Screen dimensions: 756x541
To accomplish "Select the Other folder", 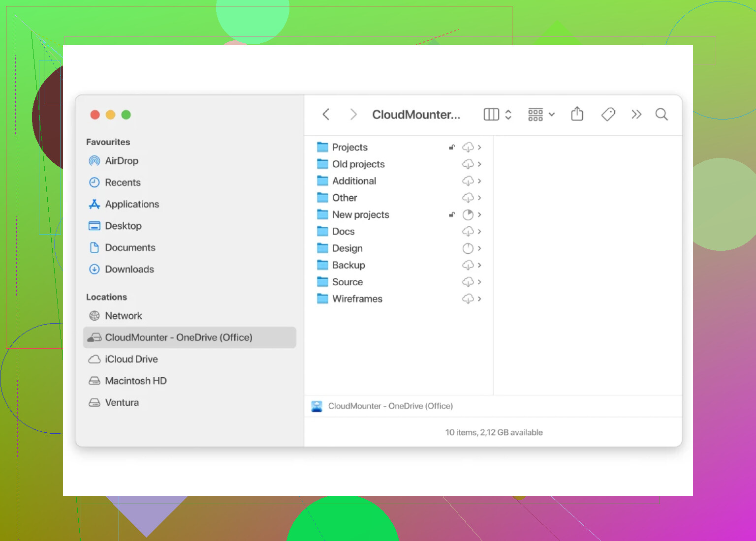I will pos(399,198).
